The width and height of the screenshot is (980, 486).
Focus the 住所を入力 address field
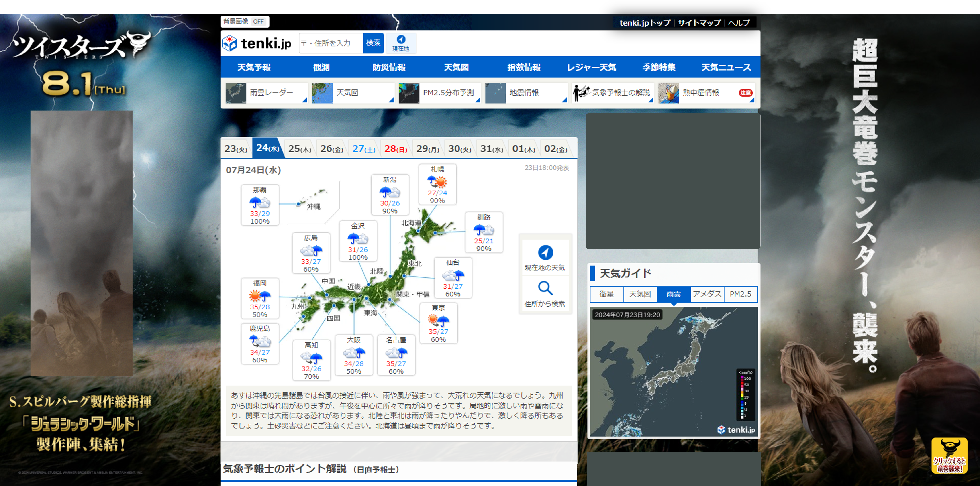tap(331, 43)
